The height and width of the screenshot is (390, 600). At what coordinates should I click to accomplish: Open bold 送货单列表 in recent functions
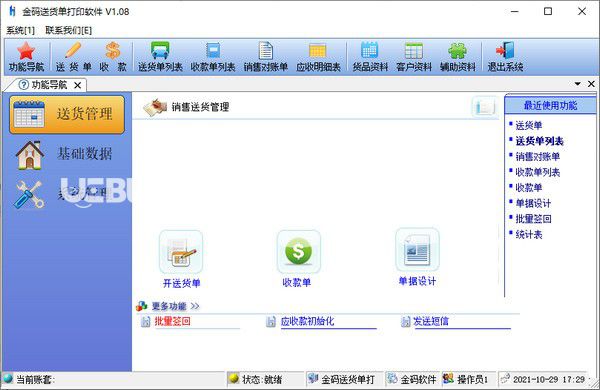point(540,141)
